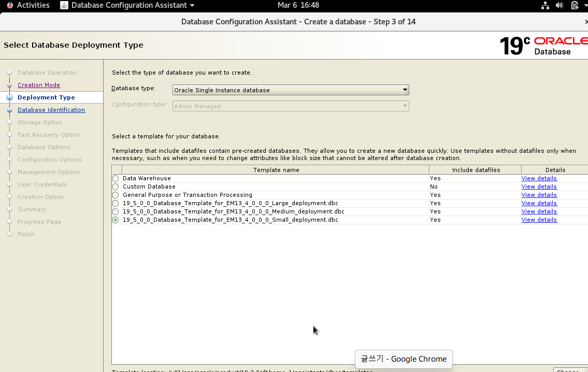This screenshot has width=588, height=372.
Task: Click the Oracle 19c Database logo
Action: 544,46
